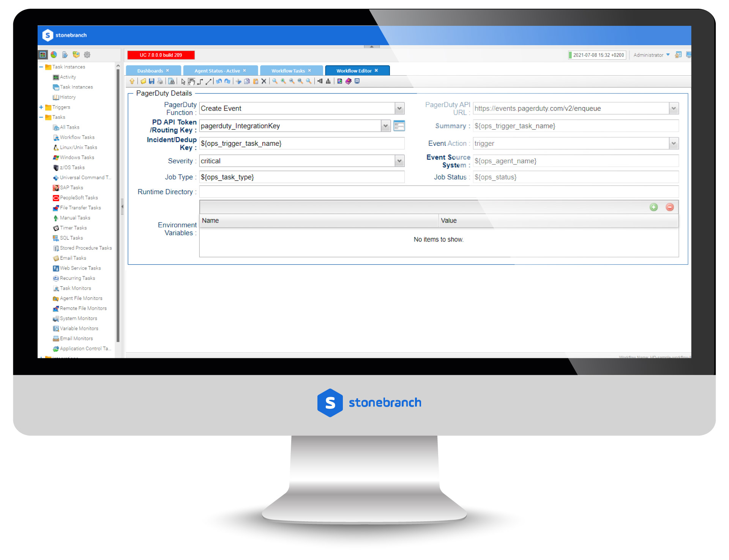Click the Dashboards tab
The width and height of the screenshot is (729, 560).
click(151, 70)
